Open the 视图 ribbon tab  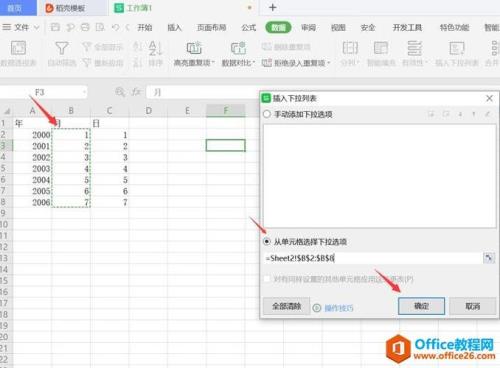coord(338,27)
